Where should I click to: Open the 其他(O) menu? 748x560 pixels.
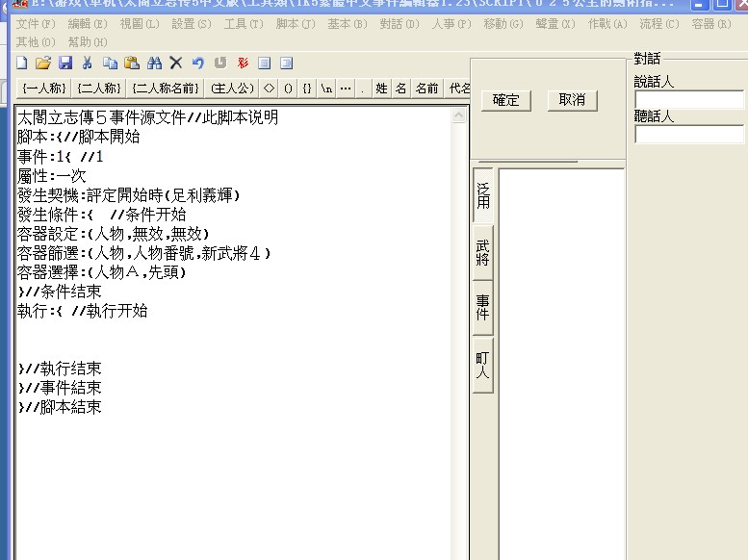click(36, 42)
